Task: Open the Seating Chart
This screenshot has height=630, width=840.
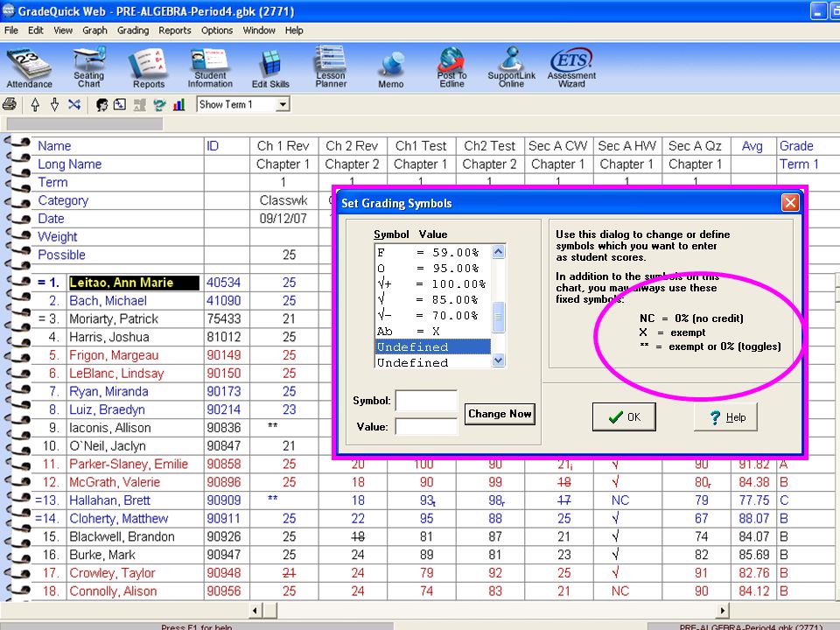Action: [x=89, y=68]
